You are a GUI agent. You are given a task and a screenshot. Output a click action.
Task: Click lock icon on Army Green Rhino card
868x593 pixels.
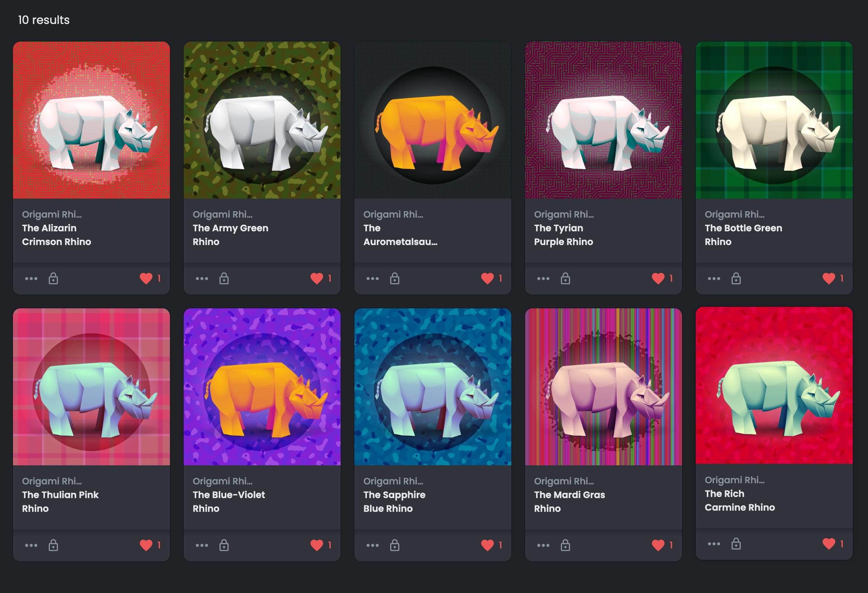pos(224,279)
